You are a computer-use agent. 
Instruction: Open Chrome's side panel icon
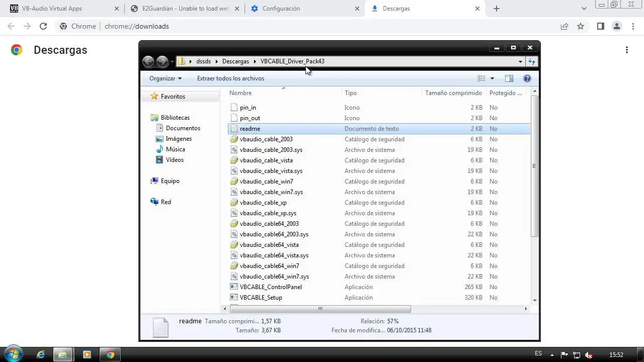[600, 26]
